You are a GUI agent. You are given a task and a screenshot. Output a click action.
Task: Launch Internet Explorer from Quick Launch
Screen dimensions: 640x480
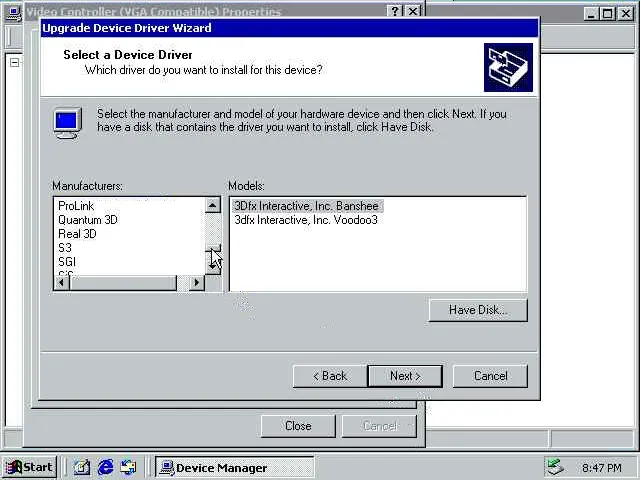(106, 467)
